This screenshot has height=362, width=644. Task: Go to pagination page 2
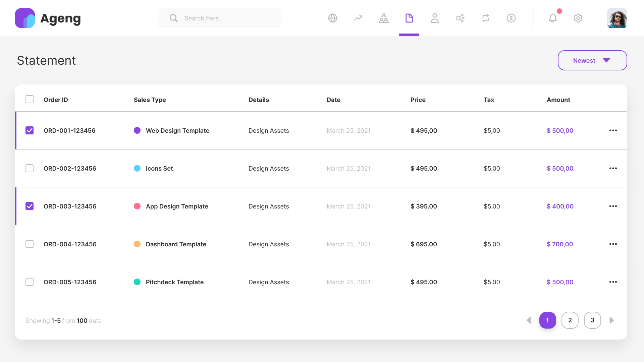point(570,320)
